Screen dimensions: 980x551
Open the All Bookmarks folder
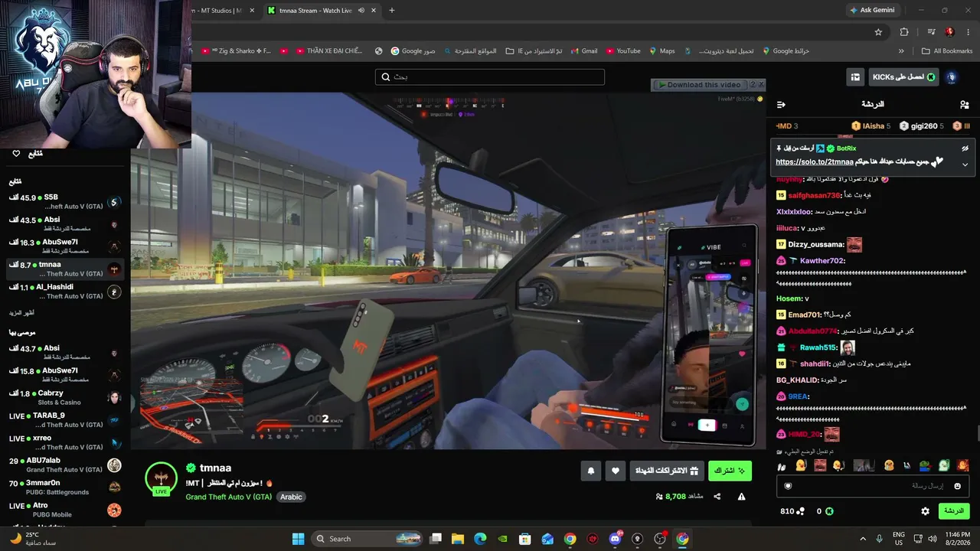[x=947, y=51]
